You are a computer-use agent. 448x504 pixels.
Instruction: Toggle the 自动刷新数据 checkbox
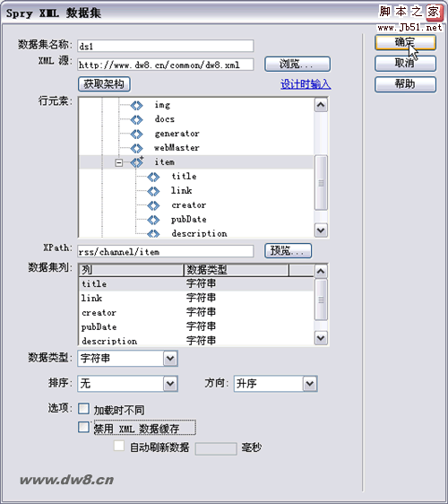pos(119,446)
